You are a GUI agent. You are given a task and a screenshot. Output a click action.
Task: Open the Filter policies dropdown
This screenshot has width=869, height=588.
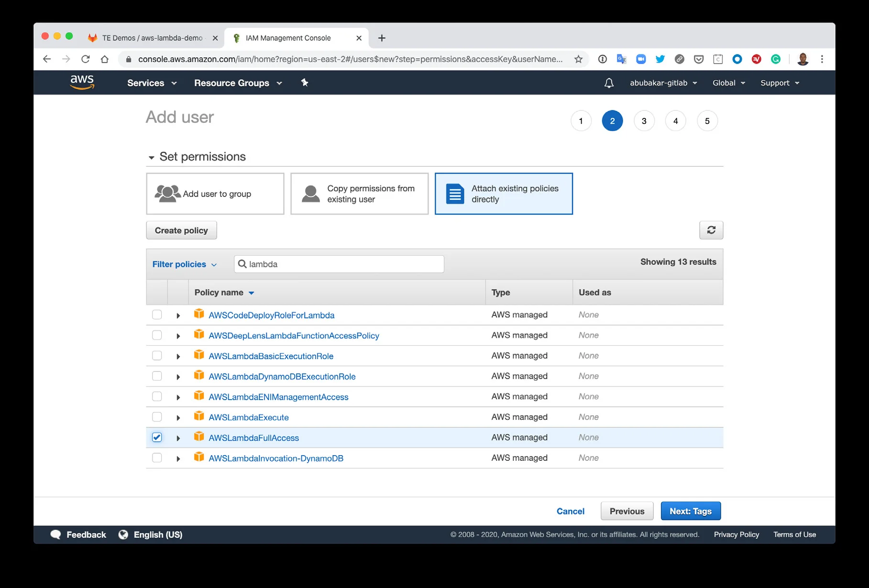pos(184,264)
